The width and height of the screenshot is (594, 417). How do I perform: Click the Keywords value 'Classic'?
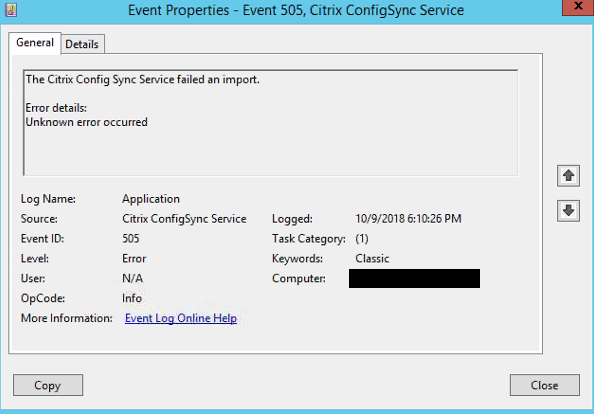(372, 259)
